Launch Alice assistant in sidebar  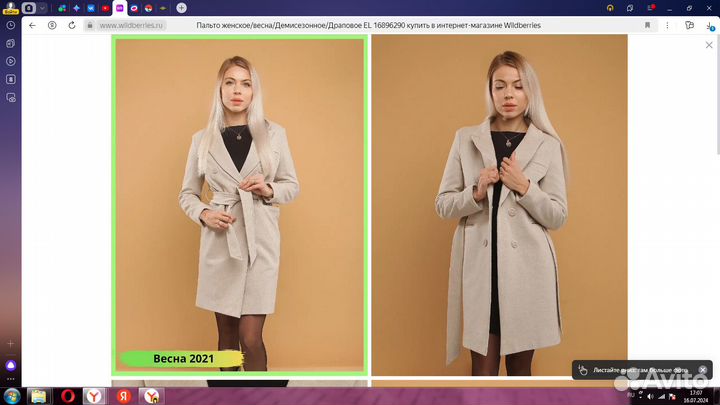pos(11,366)
